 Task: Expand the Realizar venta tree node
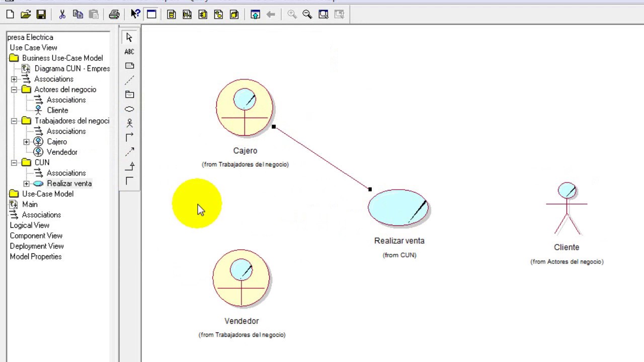tap(27, 184)
